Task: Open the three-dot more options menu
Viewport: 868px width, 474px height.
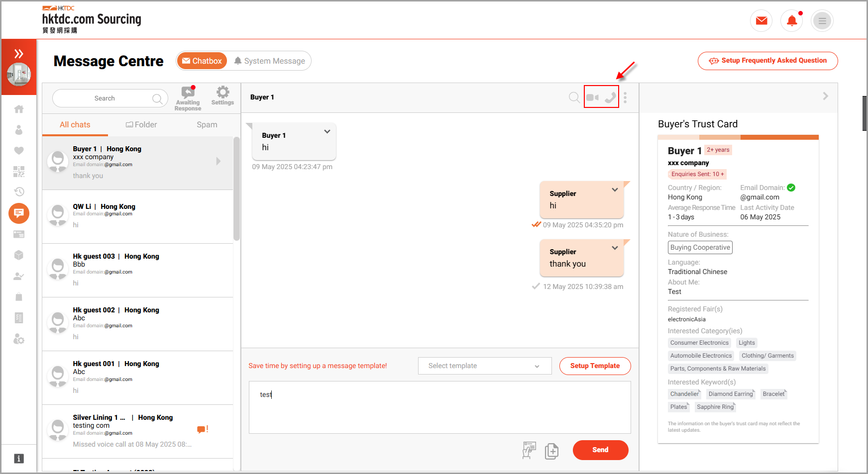Action: coord(625,97)
